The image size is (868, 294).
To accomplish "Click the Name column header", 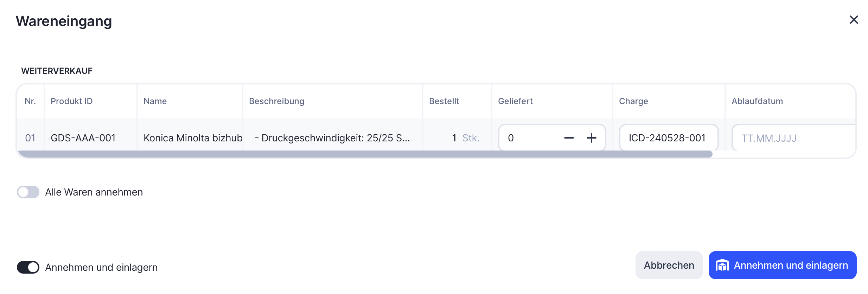I will point(155,101).
